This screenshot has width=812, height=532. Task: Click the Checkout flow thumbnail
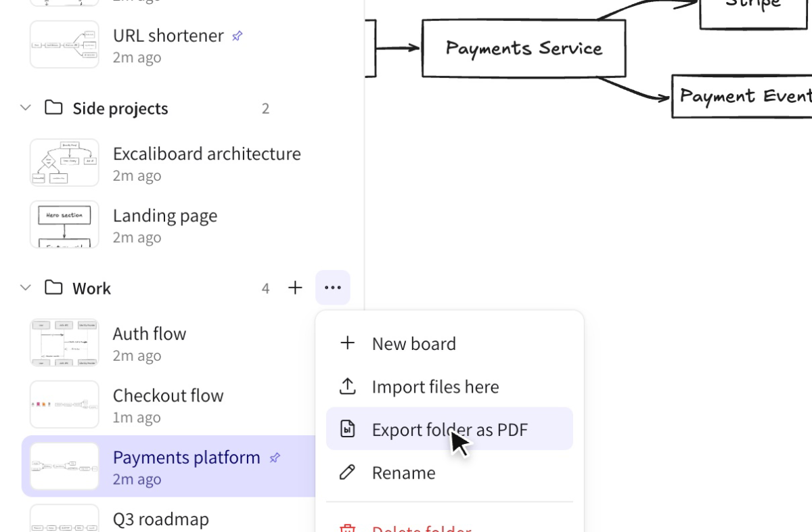[64, 405]
